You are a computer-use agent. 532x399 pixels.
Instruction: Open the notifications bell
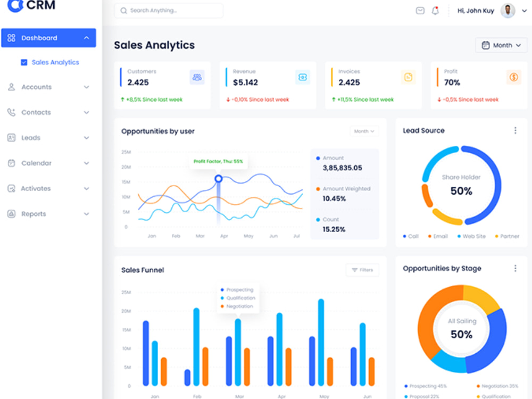435,11
